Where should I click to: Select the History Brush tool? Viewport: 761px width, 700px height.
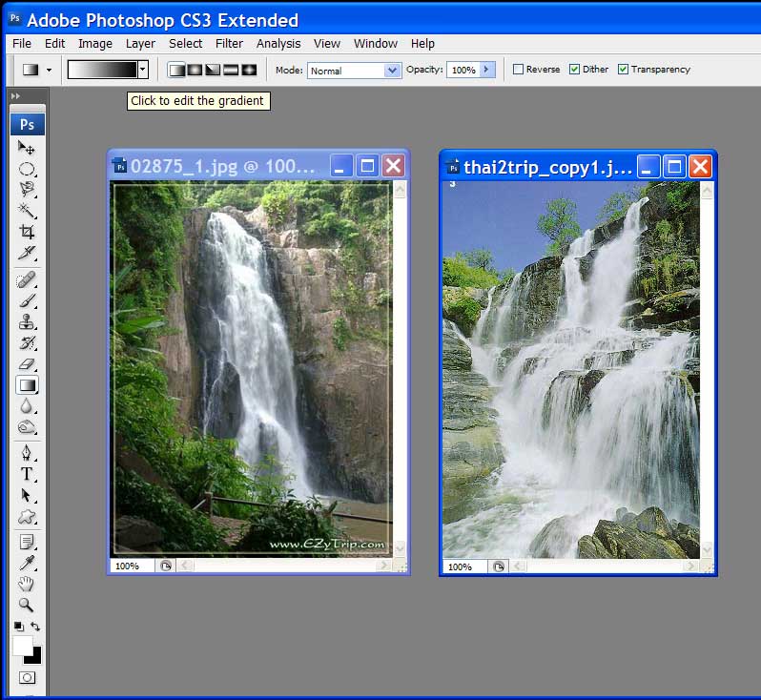(27, 343)
